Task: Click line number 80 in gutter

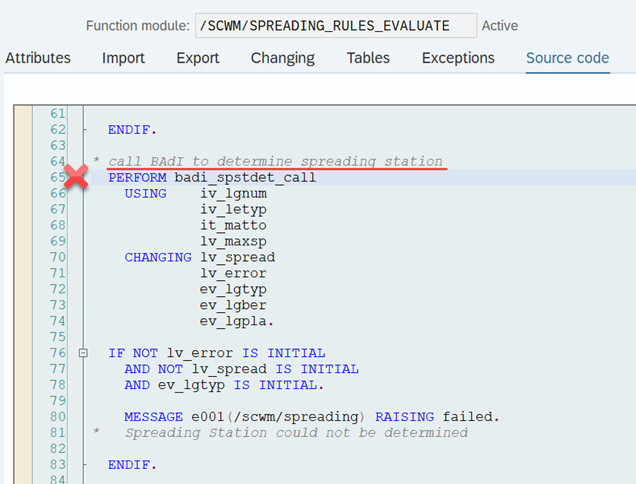Action: tap(58, 417)
